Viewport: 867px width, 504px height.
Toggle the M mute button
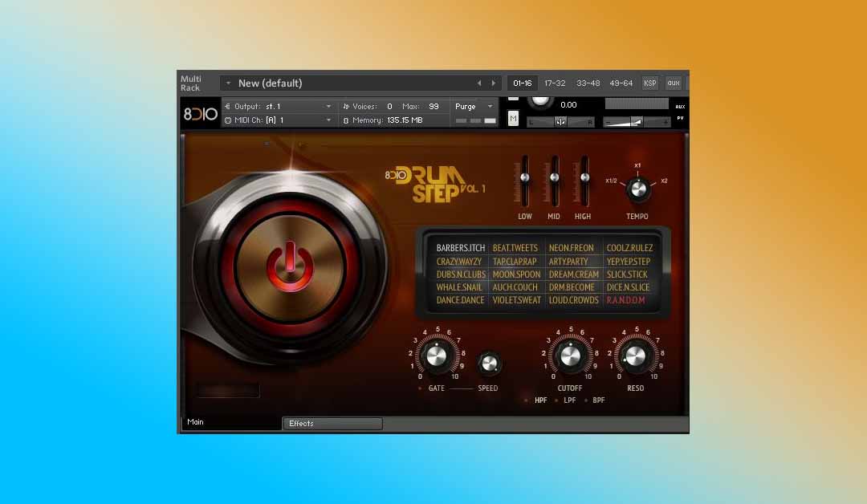point(513,118)
